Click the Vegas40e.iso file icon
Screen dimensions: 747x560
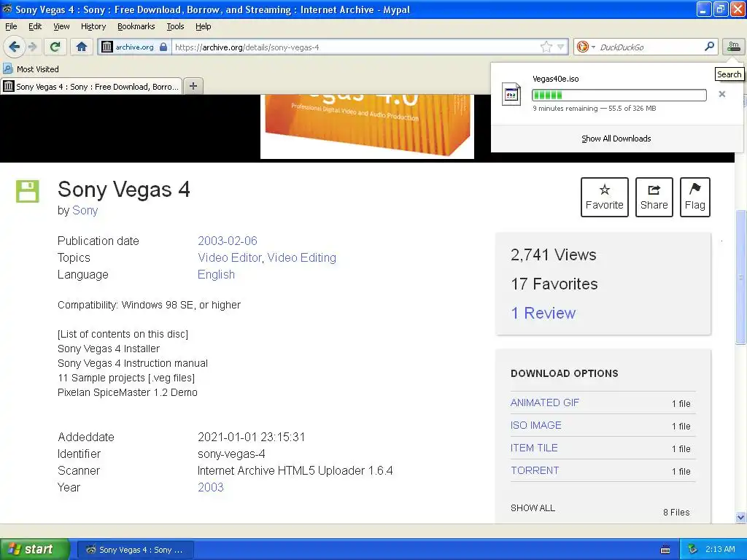pyautogui.click(x=511, y=94)
